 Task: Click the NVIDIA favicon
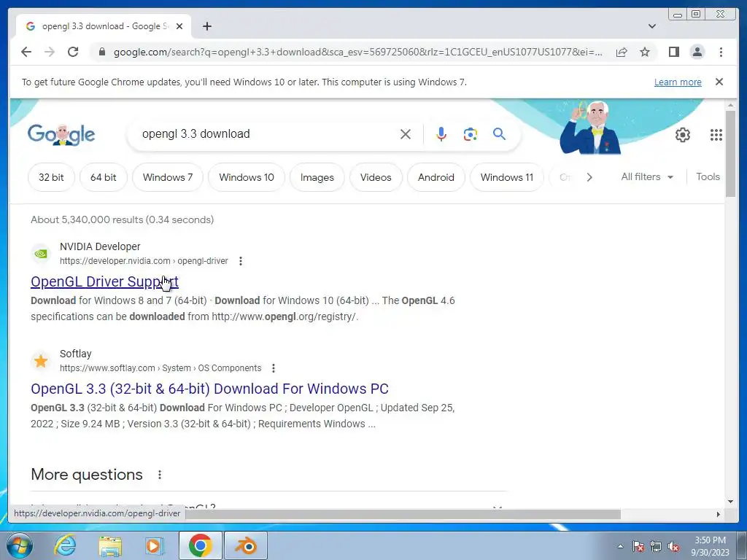click(41, 254)
